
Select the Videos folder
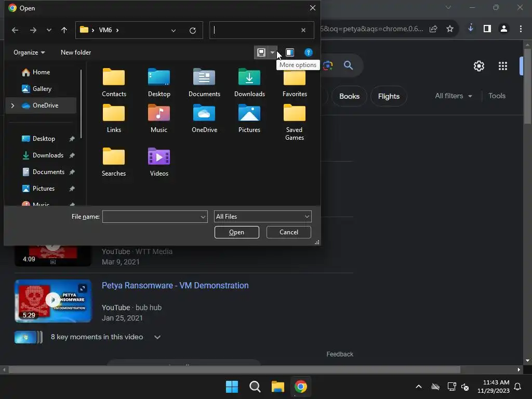pos(159,162)
